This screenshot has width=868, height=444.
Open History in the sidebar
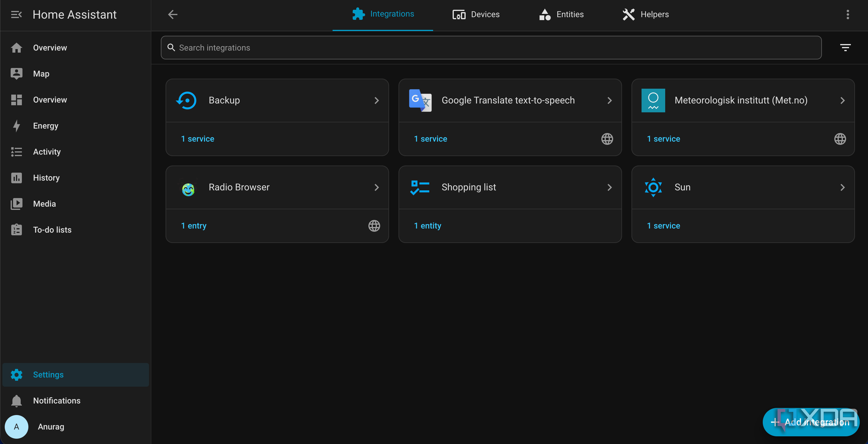pyautogui.click(x=75, y=178)
